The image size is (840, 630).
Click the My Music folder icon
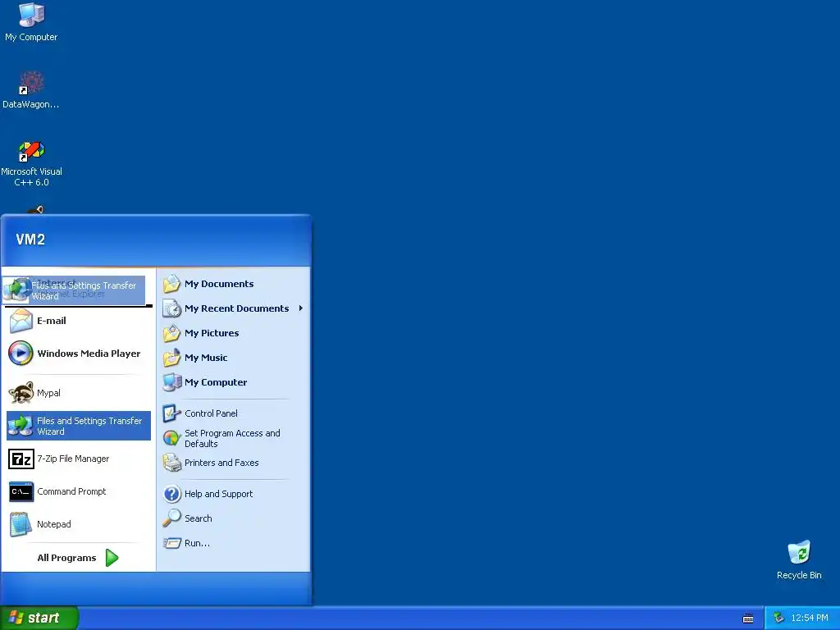172,358
